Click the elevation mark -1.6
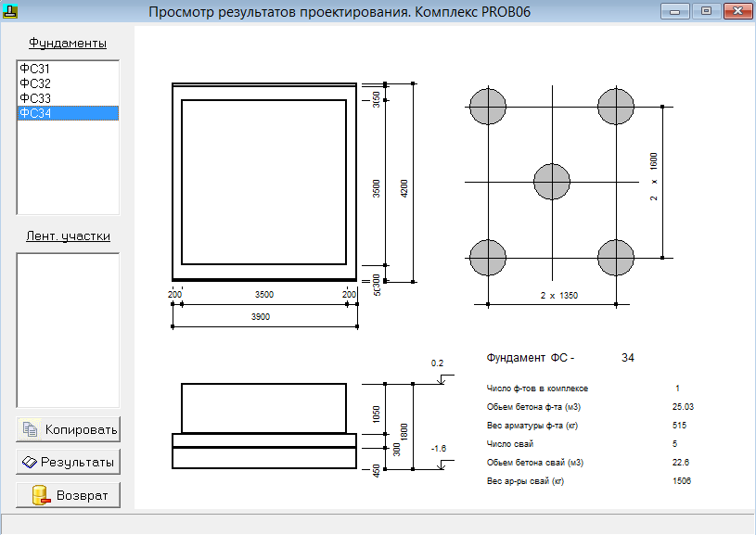Viewport: 756px width, 535px height. pyautogui.click(x=438, y=449)
